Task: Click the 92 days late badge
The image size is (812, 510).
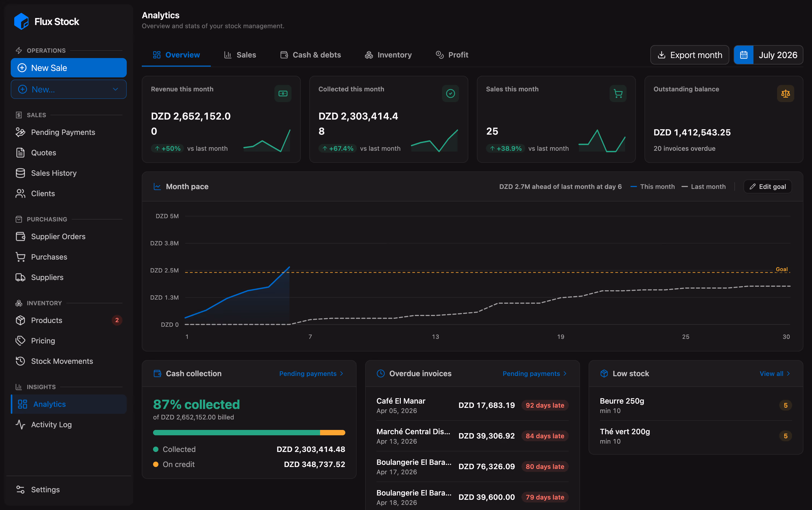Action: pos(545,405)
